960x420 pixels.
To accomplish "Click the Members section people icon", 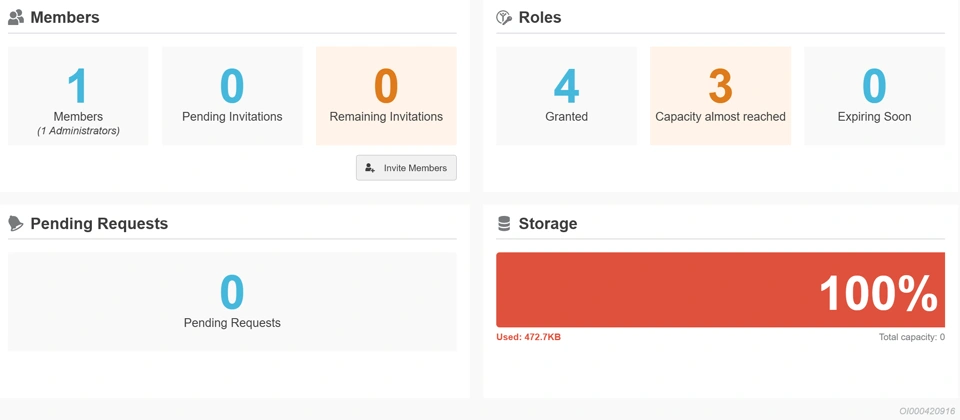I will pyautogui.click(x=16, y=18).
